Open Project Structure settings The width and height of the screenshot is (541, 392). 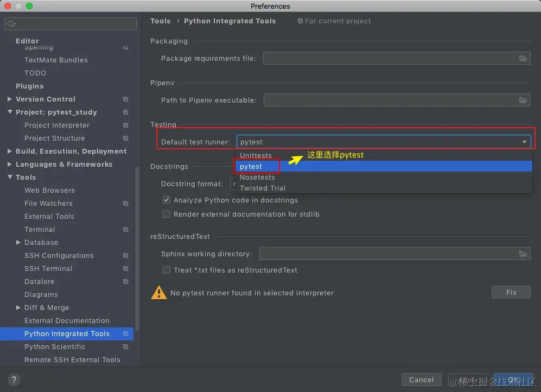click(54, 138)
